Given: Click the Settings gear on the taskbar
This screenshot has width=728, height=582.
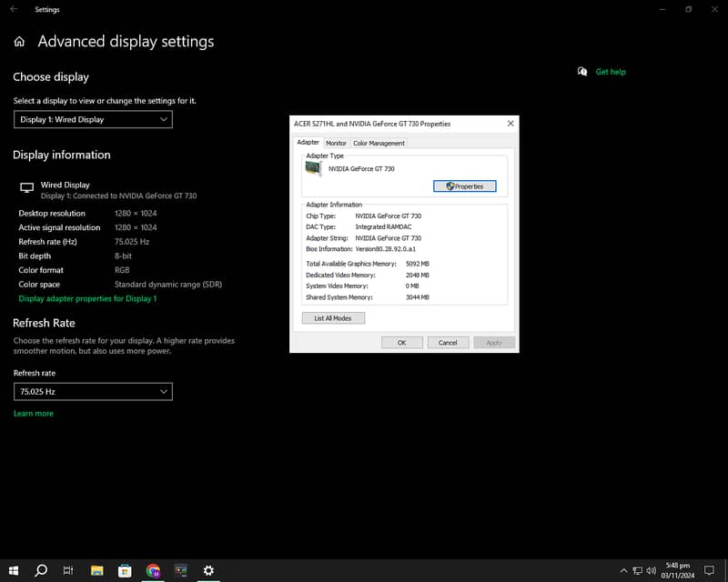Looking at the screenshot, I should [208, 570].
